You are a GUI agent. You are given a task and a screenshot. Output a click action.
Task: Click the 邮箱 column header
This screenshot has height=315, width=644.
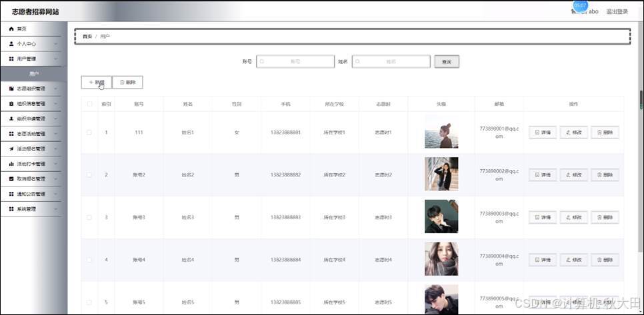tap(499, 104)
